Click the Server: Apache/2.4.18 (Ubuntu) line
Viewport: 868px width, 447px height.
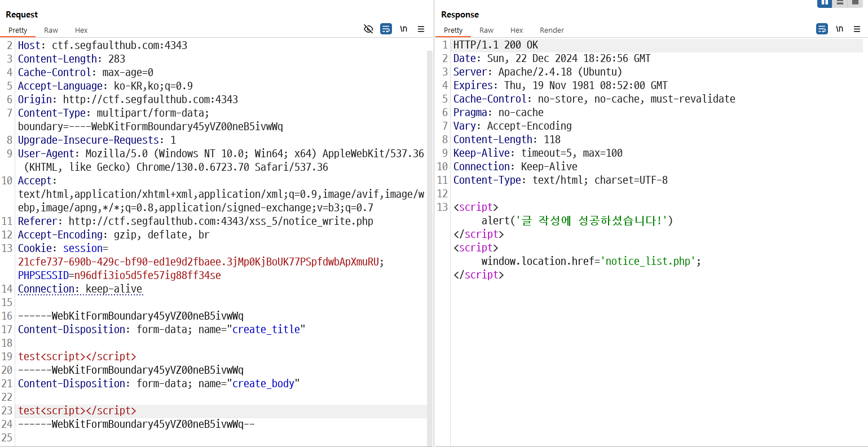point(538,72)
